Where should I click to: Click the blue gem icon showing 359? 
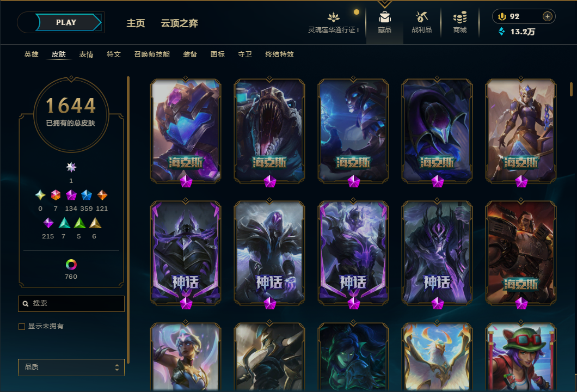(x=87, y=195)
